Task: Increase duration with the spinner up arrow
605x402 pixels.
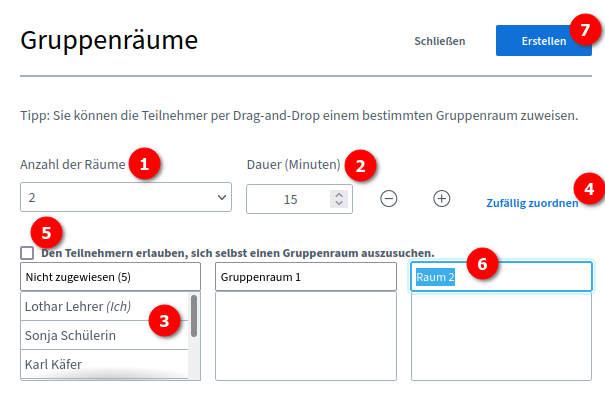Action: 338,193
